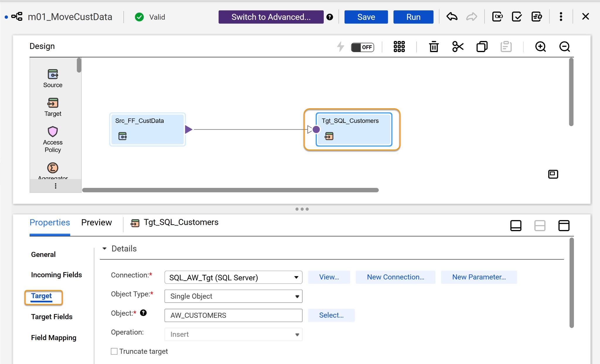Click the undo arrow icon
The image size is (600, 364).
click(x=452, y=17)
